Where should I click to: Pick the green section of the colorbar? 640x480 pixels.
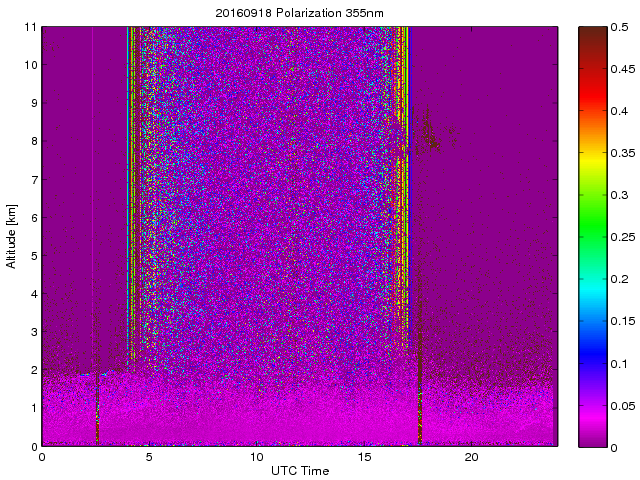591,220
